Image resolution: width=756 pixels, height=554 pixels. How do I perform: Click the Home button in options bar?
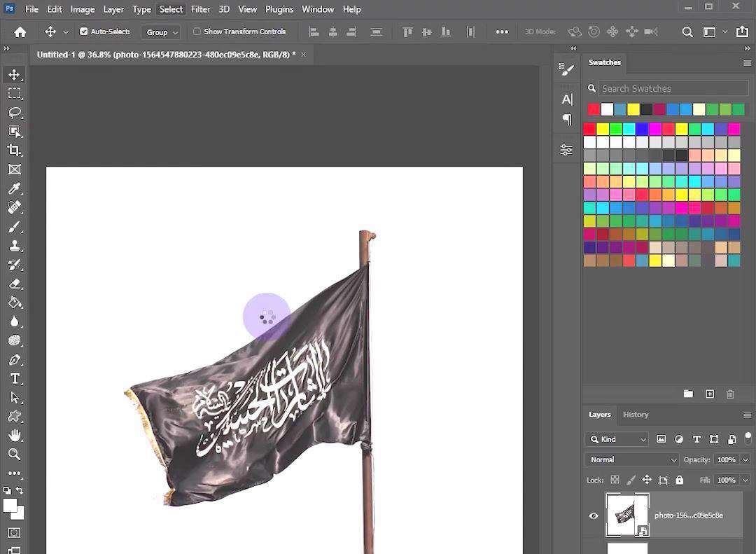click(20, 32)
